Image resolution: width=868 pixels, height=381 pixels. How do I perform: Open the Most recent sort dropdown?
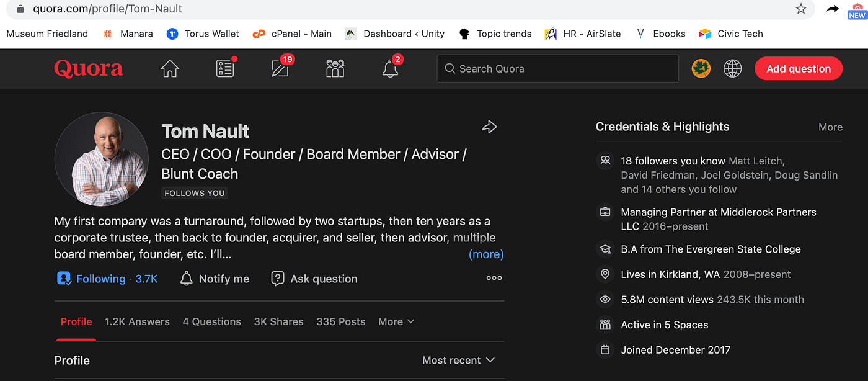coord(458,361)
